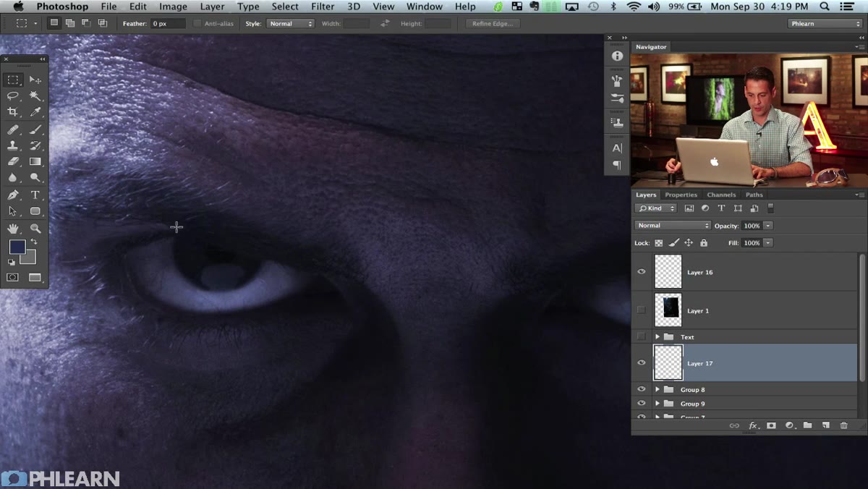Toggle lock all padlock
This screenshot has height=489, width=868.
[x=704, y=243]
